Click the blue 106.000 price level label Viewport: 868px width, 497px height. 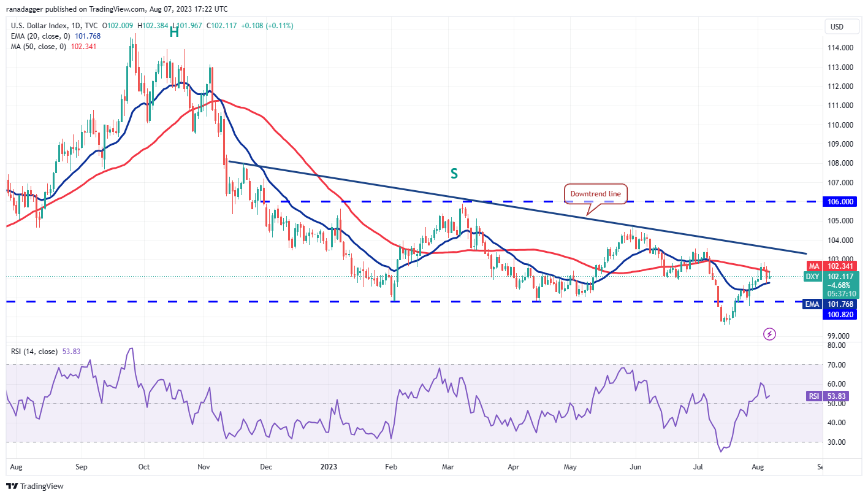coord(840,201)
